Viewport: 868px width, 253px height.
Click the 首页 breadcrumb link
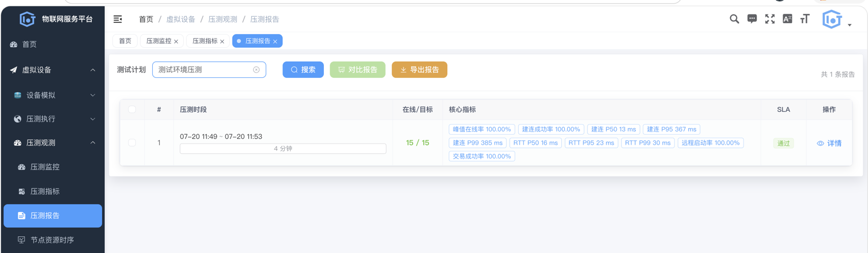[146, 19]
